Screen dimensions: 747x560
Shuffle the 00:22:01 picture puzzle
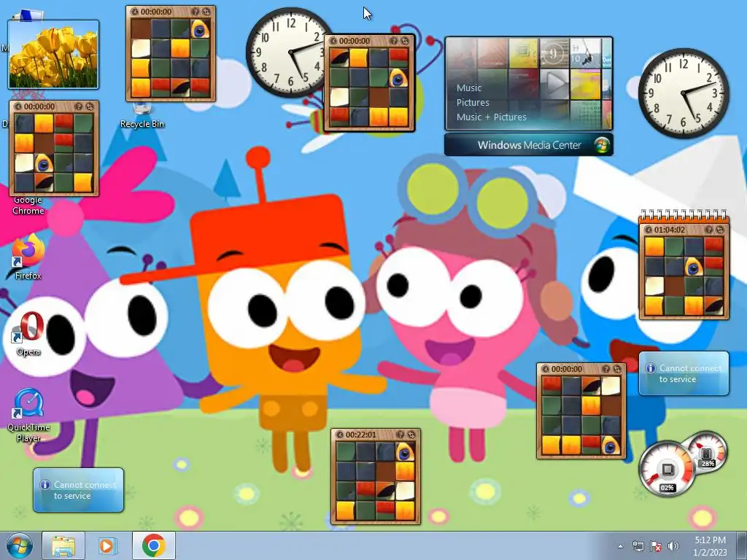(411, 435)
